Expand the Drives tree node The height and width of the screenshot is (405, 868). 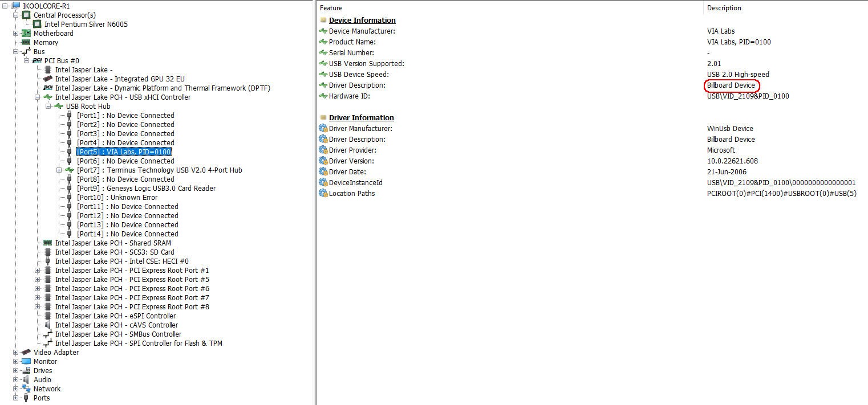pos(16,370)
